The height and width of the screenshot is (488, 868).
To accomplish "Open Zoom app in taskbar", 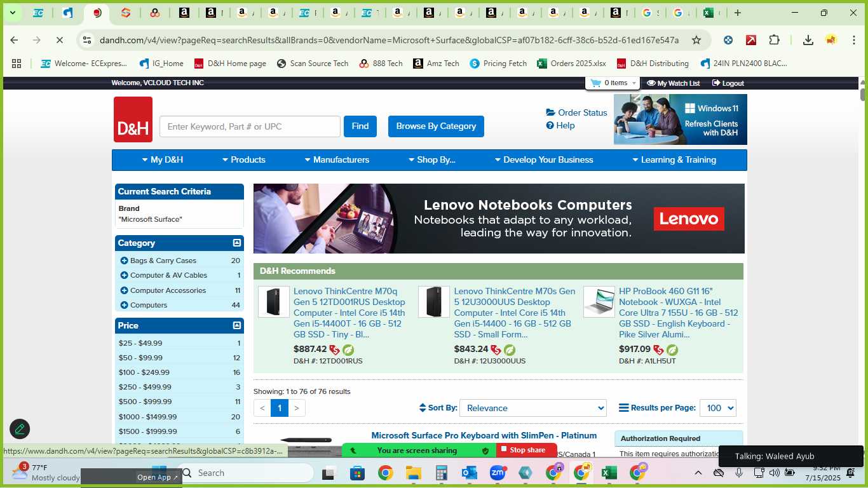I will (498, 473).
